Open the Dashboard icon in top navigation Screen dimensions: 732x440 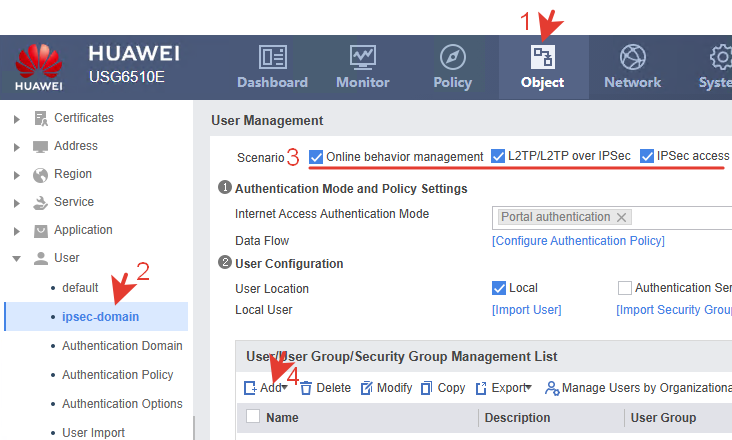(x=272, y=57)
